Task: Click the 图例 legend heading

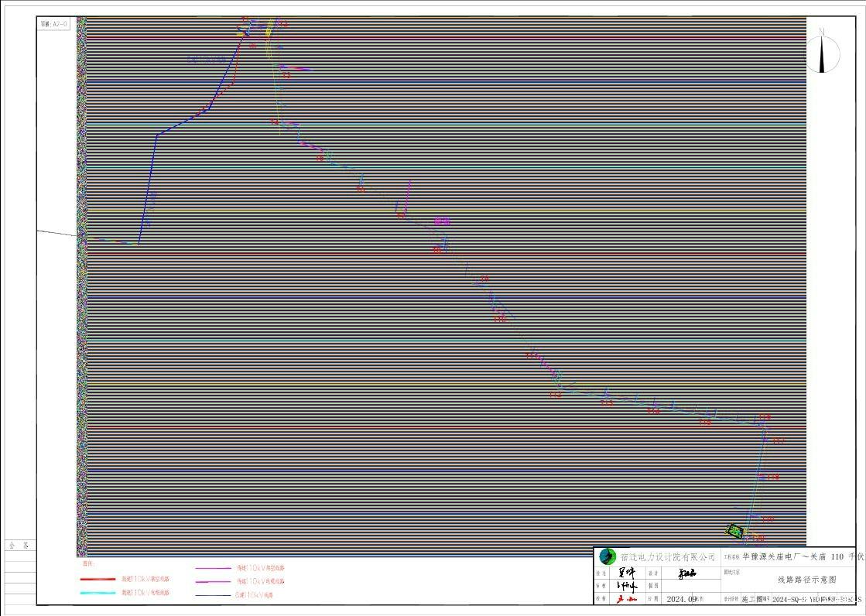Action: tap(88, 564)
